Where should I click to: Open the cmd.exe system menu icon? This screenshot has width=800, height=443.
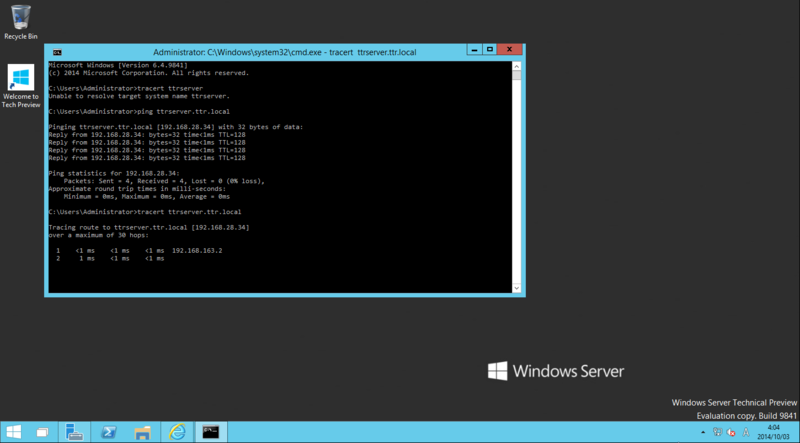57,52
